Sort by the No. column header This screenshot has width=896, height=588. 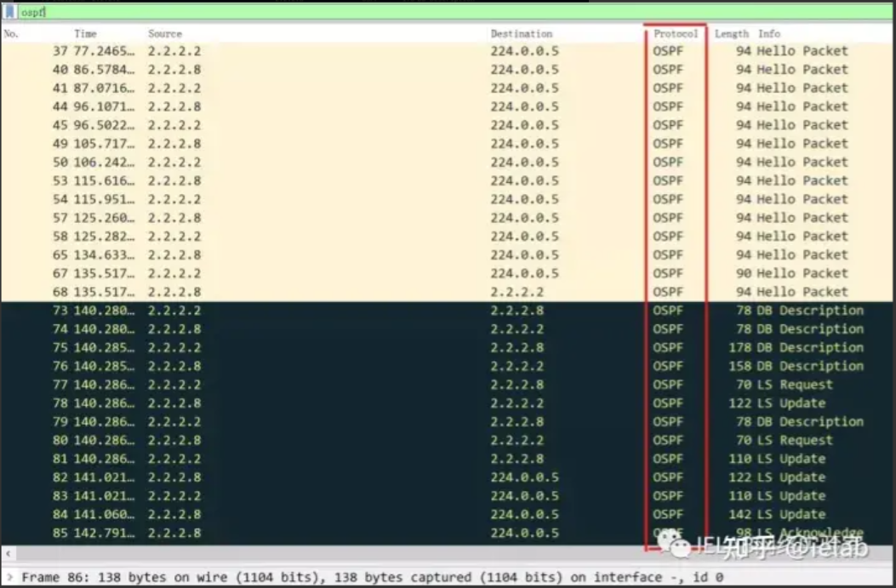coord(11,34)
